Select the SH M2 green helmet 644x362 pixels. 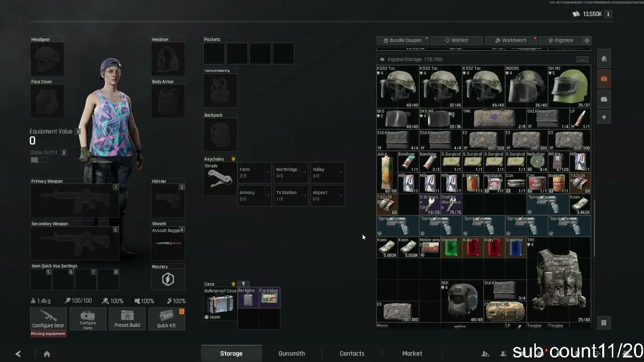(569, 86)
